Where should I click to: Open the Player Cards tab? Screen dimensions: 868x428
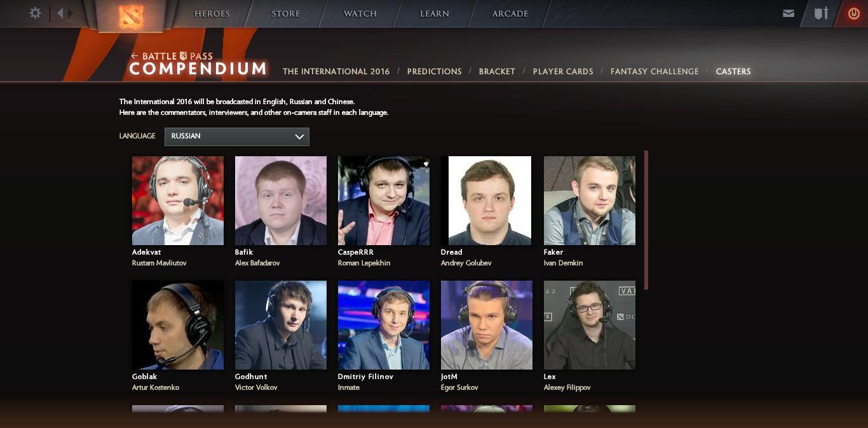563,71
